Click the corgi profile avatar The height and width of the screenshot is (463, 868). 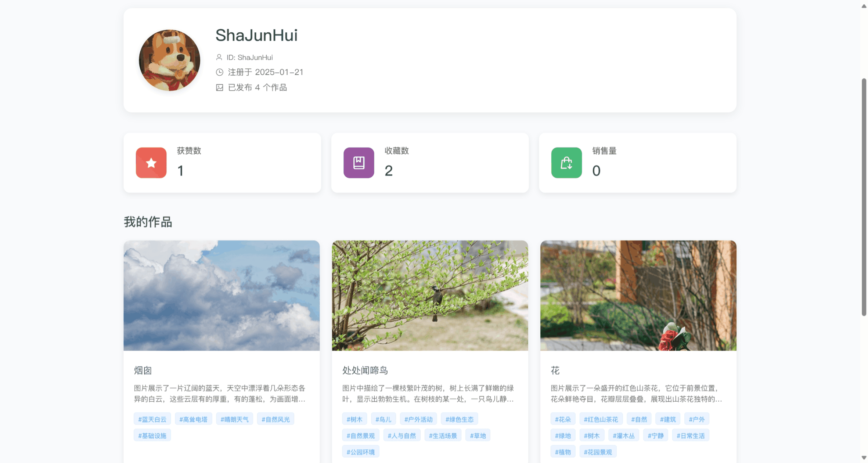click(169, 60)
